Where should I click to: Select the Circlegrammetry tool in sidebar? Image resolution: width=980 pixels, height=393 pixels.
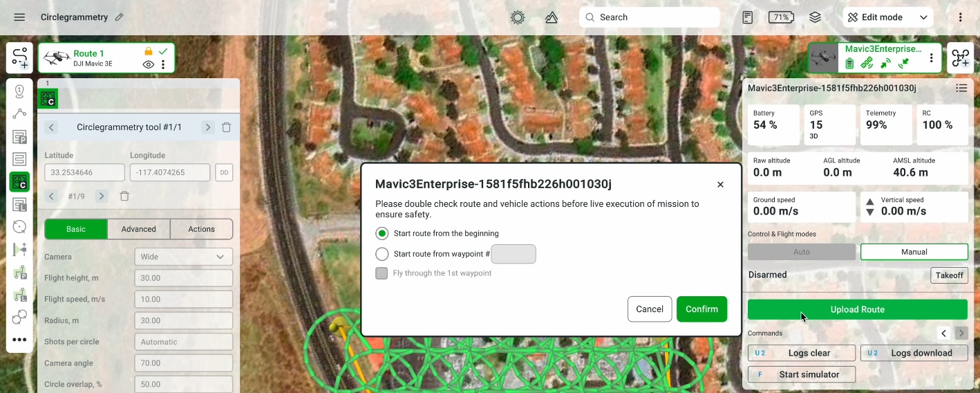19,182
